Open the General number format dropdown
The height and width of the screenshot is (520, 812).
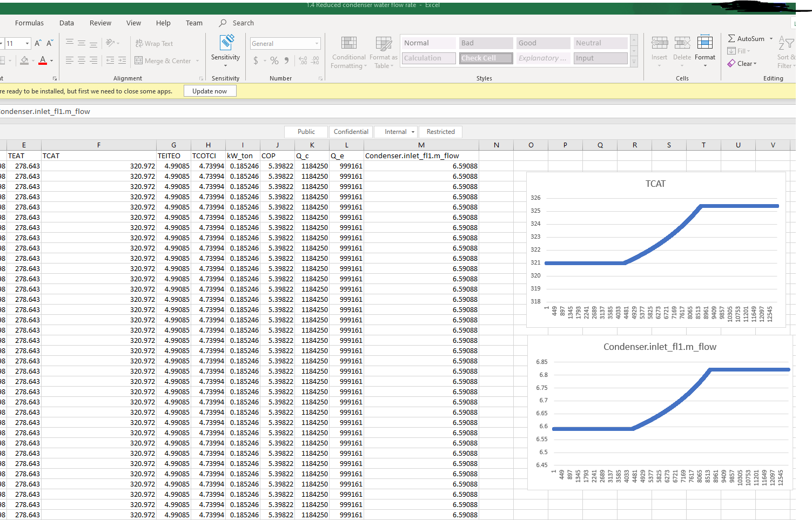click(317, 44)
